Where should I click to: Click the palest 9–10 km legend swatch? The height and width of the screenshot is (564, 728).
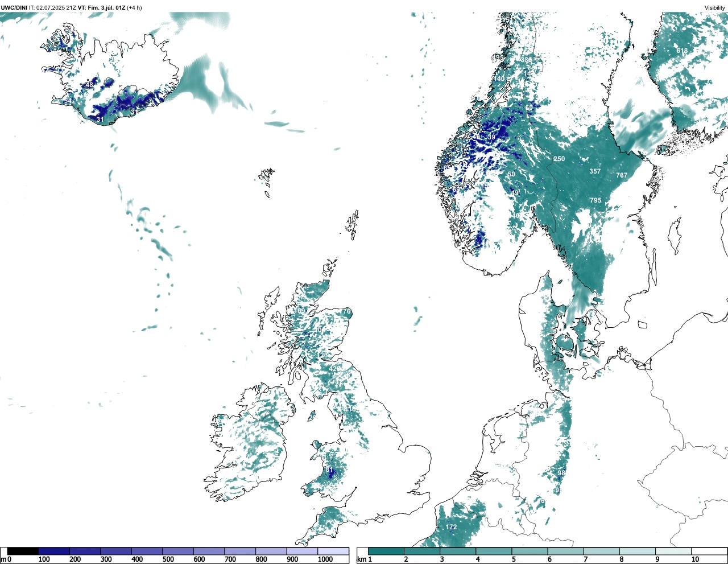click(674, 551)
